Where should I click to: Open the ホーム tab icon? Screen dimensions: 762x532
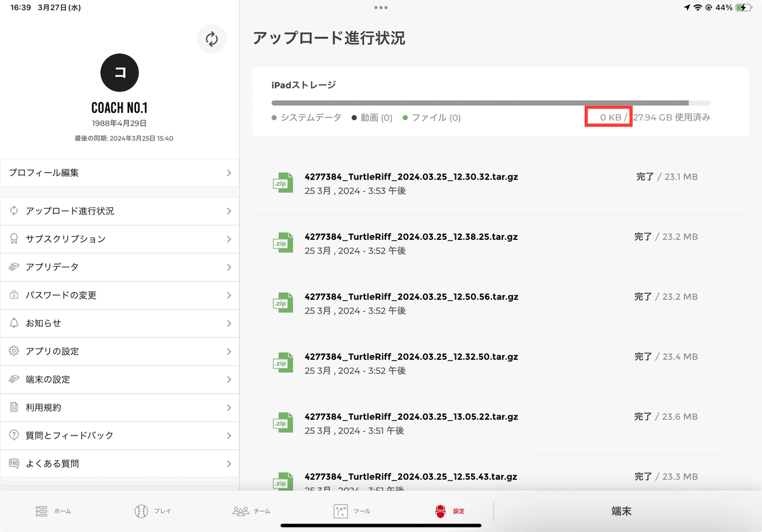click(x=42, y=511)
